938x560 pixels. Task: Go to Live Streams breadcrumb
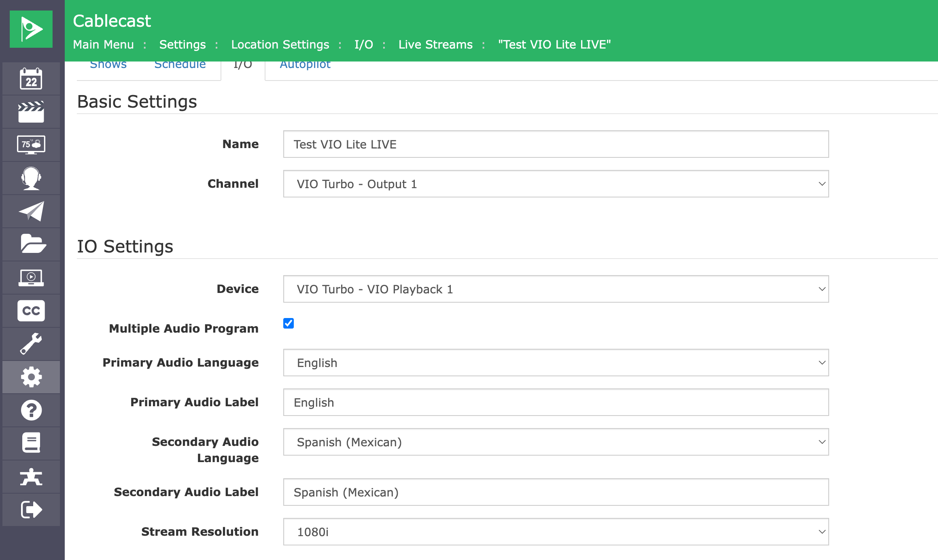[435, 45]
